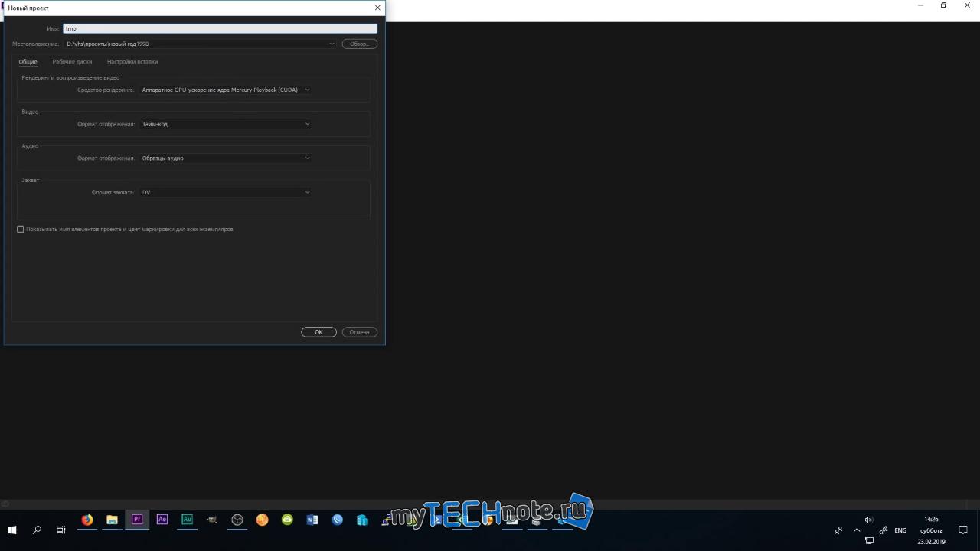Image resolution: width=980 pixels, height=551 pixels.
Task: Open the Action Center notifications
Action: coord(963,530)
